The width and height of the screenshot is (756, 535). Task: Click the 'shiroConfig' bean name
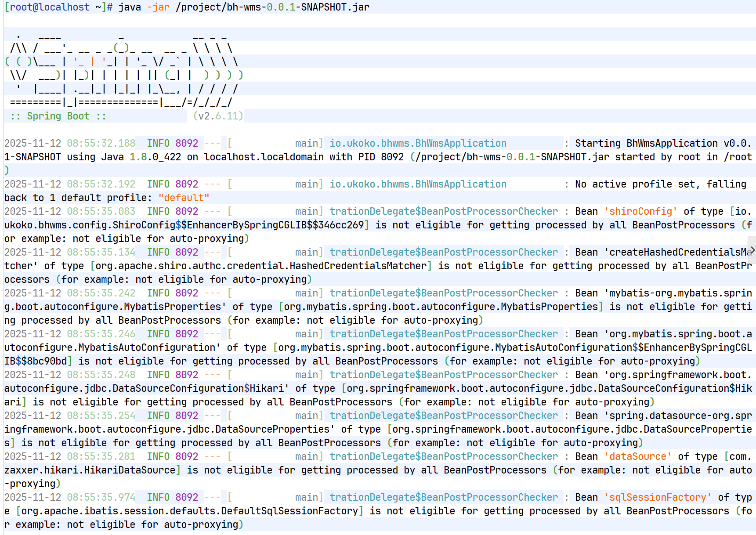point(640,211)
